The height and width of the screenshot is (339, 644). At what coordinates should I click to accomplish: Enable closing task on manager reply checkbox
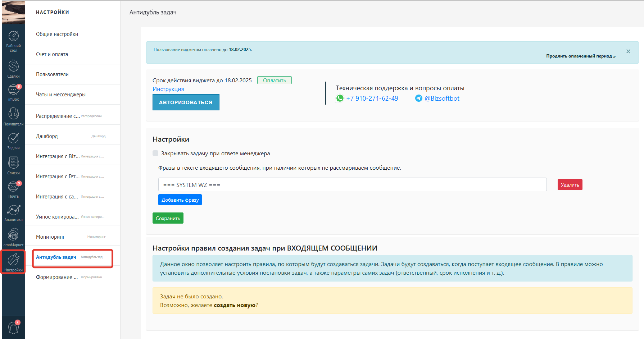tap(155, 153)
